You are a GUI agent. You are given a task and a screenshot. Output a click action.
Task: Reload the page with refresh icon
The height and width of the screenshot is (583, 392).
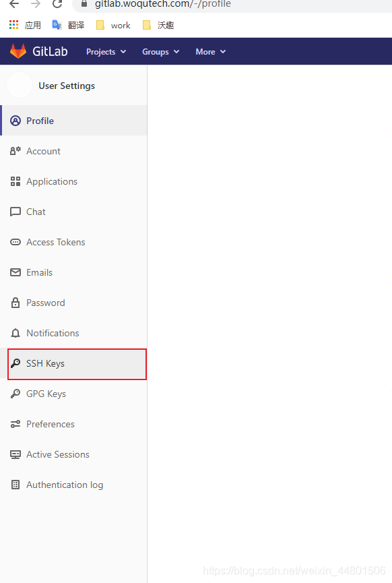[x=57, y=4]
